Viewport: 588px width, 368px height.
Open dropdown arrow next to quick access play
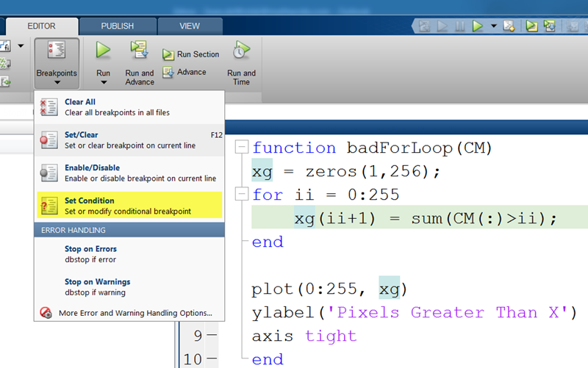tap(493, 26)
